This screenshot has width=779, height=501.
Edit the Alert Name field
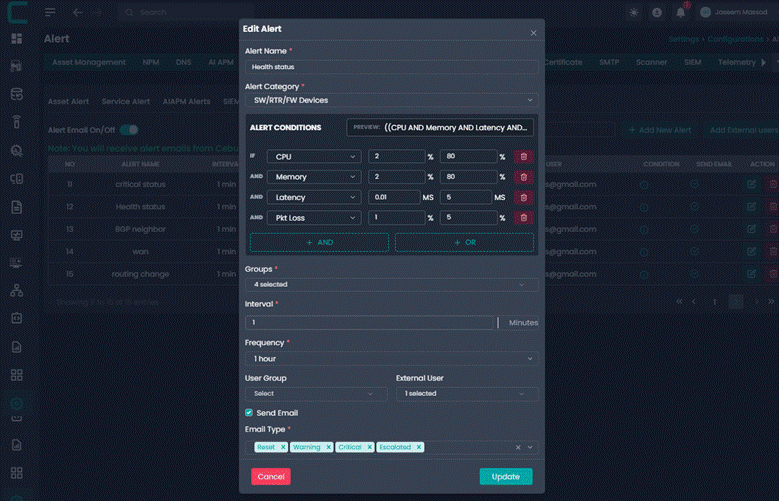click(392, 67)
